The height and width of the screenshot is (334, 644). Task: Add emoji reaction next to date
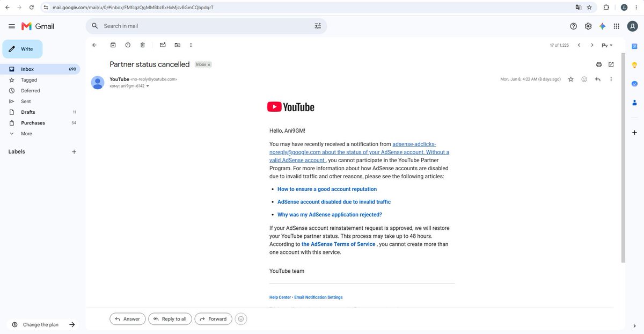(x=584, y=79)
